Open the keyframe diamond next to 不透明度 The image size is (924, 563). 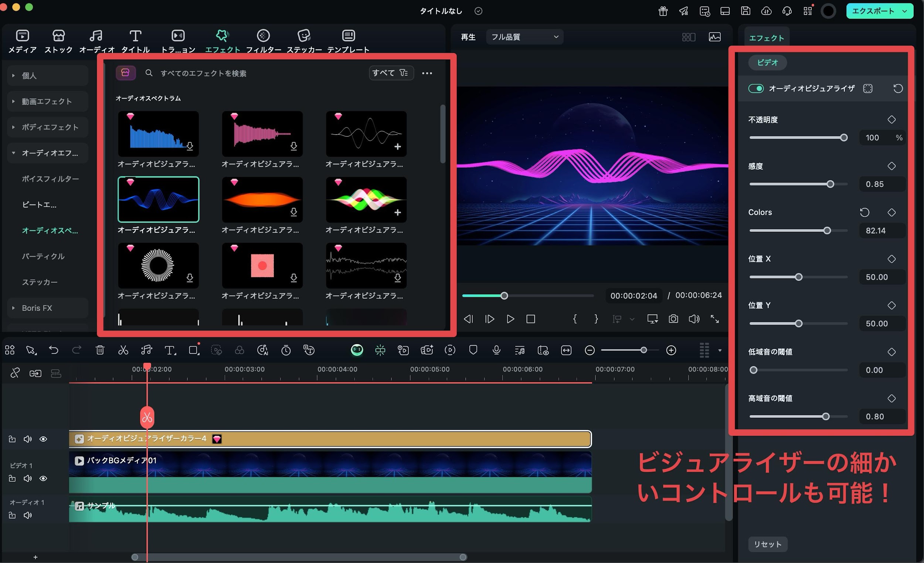[892, 119]
